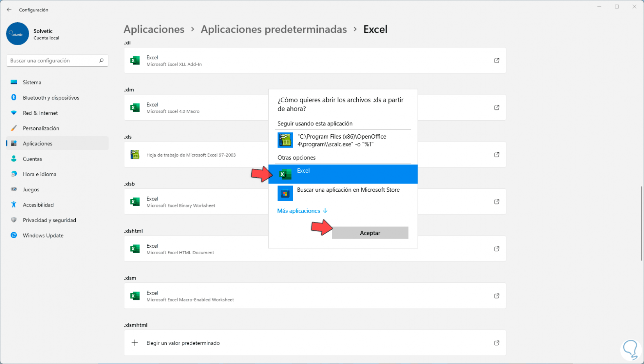Select Bluetooth y dispositivos in sidebar
Viewport: 644px width, 364px height.
click(57, 98)
